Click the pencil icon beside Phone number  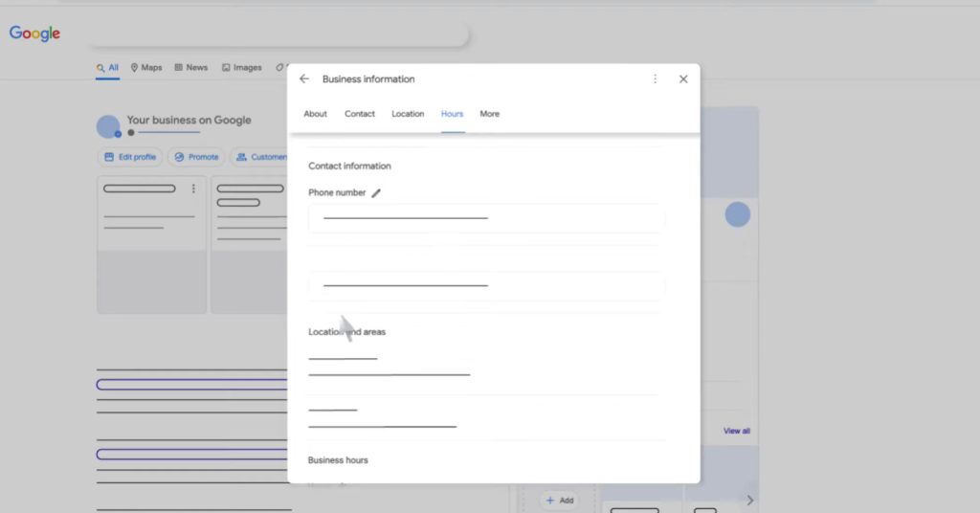[376, 193]
